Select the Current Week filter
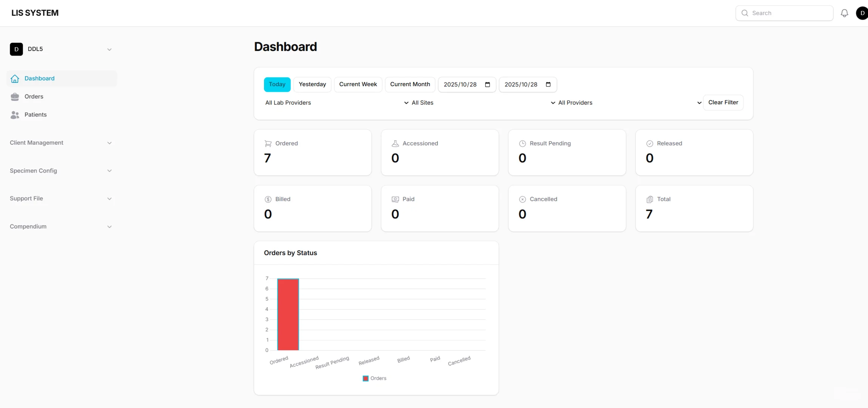Viewport: 868px width, 408px height. [358, 84]
